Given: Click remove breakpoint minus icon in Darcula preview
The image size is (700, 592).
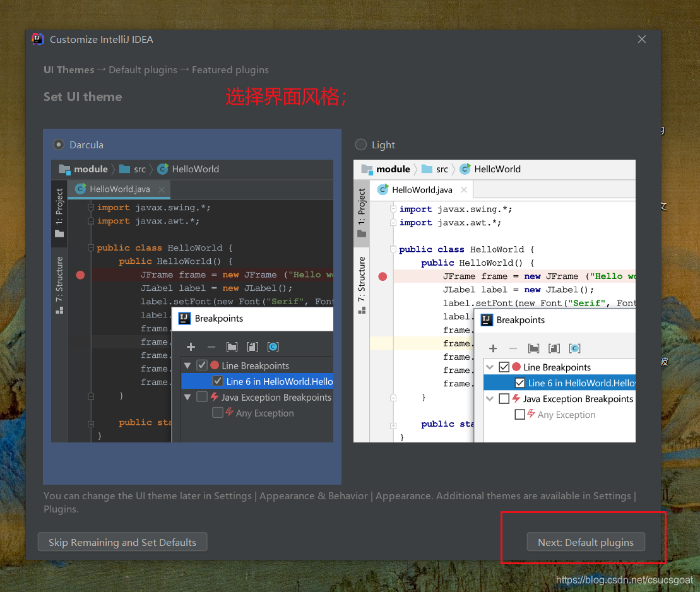Looking at the screenshot, I should [211, 347].
